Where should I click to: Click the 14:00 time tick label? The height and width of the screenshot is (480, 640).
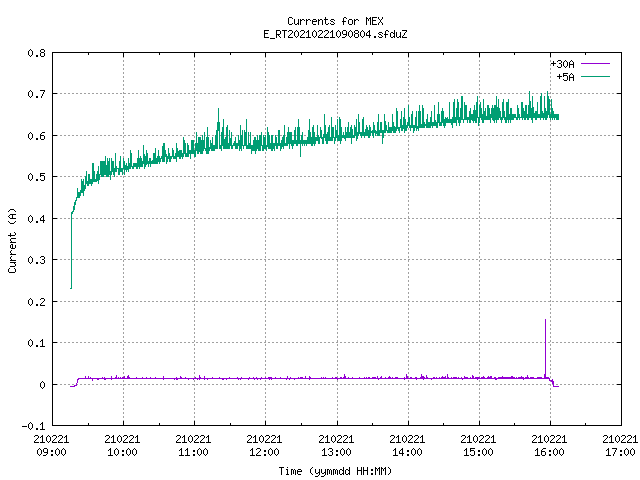(x=407, y=452)
